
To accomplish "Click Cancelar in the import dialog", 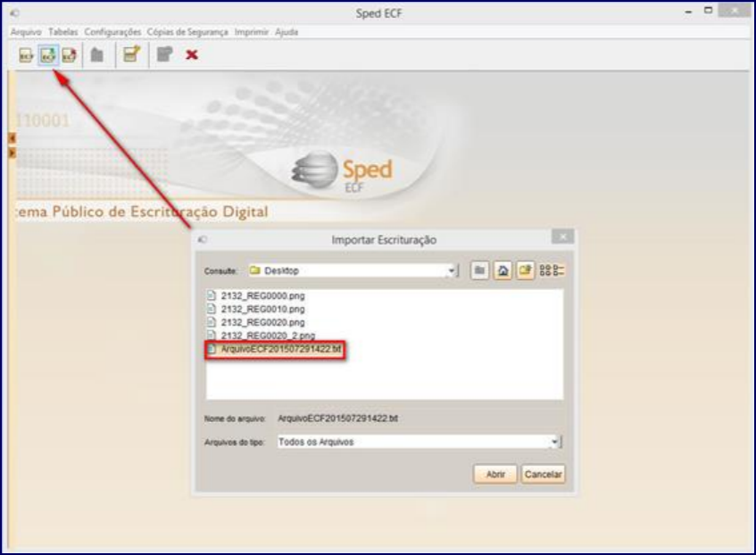I will (543, 475).
